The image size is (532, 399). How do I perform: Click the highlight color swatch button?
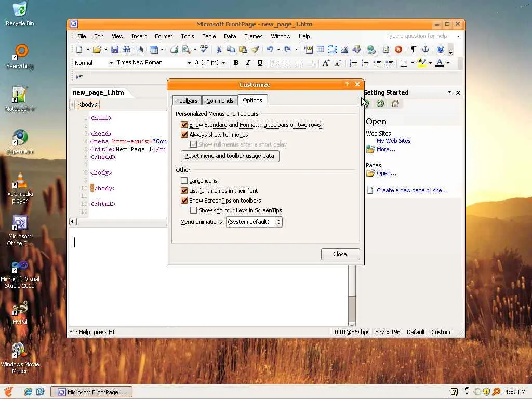pyautogui.click(x=422, y=63)
